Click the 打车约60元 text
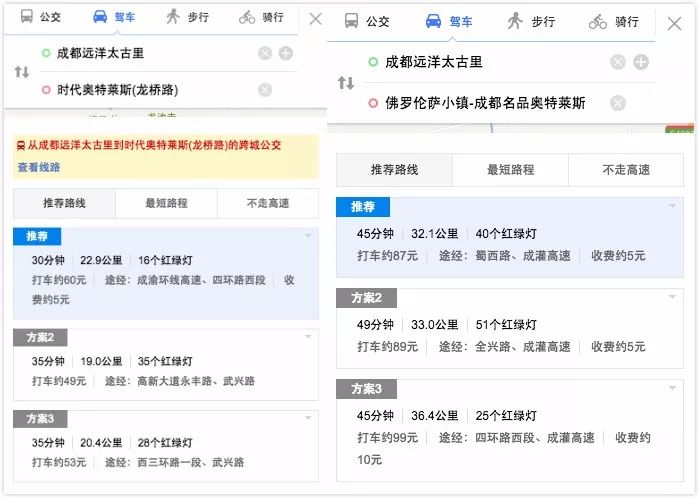 (x=58, y=280)
